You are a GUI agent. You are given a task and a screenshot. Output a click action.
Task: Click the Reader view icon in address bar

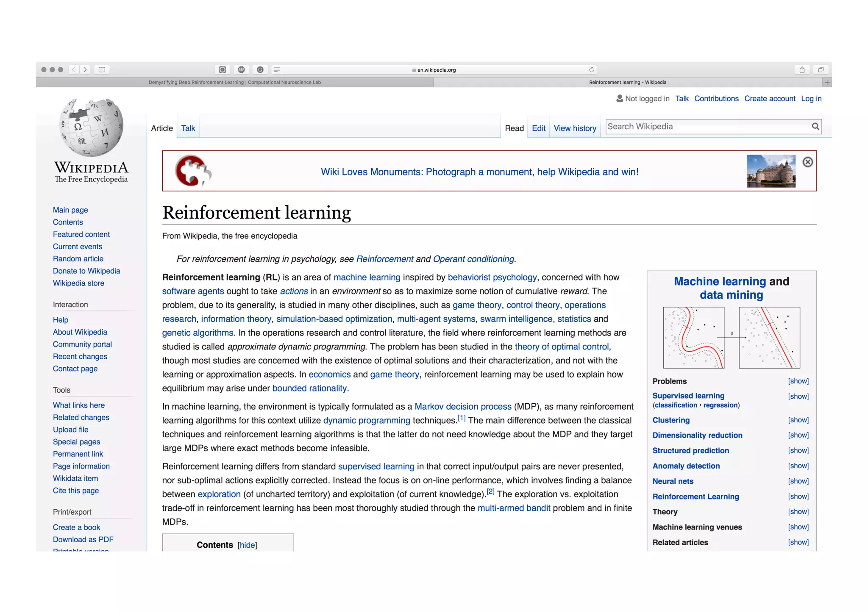tap(277, 69)
